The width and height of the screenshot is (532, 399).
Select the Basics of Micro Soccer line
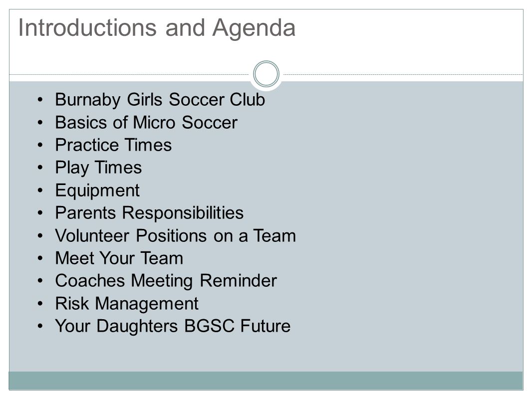(x=146, y=122)
